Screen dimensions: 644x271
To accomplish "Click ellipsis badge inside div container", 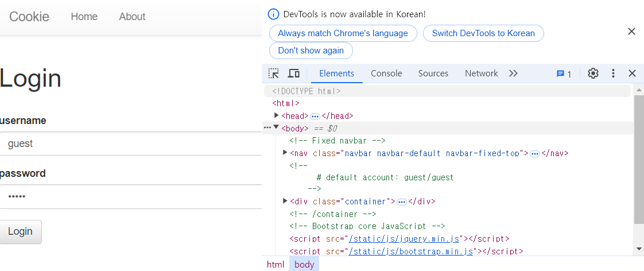I will coord(402,202).
